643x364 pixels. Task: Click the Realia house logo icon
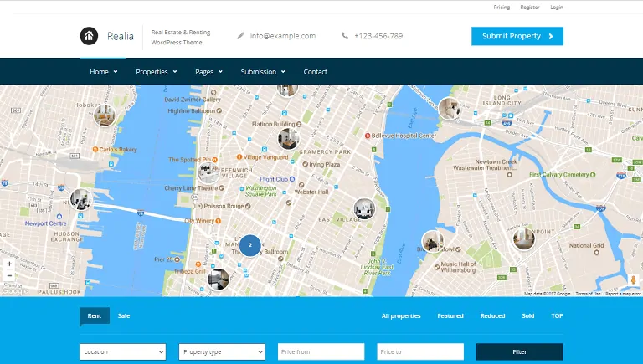pyautogui.click(x=89, y=36)
